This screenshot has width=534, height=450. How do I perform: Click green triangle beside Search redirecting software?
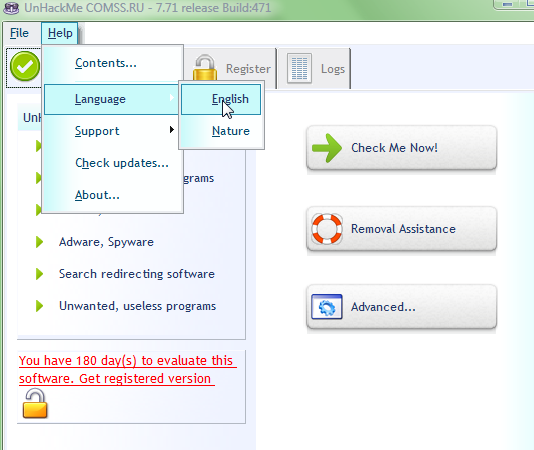click(x=40, y=274)
